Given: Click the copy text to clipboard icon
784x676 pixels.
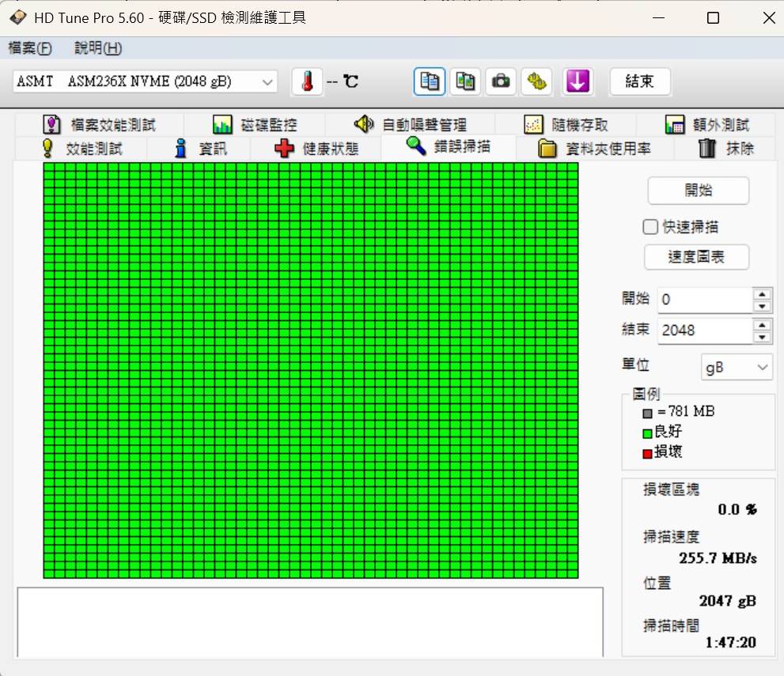Looking at the screenshot, I should pos(430,81).
